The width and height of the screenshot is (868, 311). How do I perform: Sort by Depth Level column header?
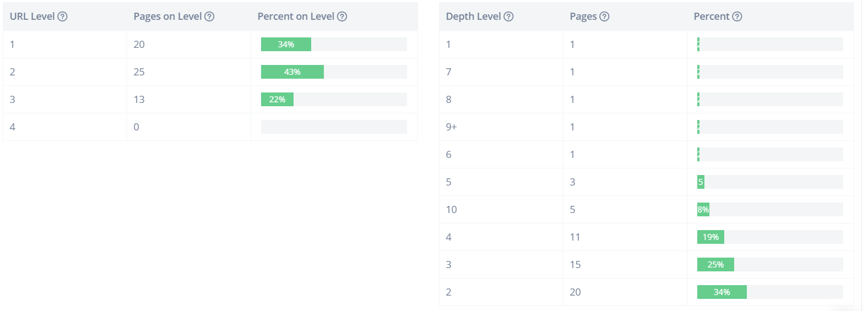click(x=473, y=17)
